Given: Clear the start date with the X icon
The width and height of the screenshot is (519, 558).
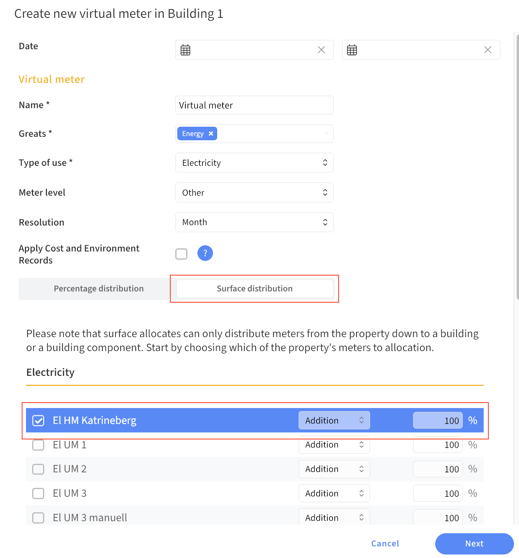Looking at the screenshot, I should [321, 50].
